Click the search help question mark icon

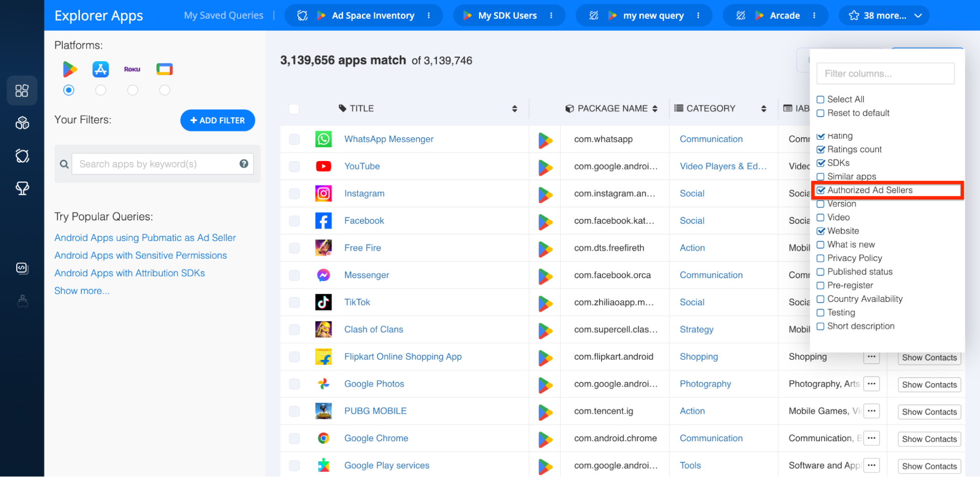[244, 164]
